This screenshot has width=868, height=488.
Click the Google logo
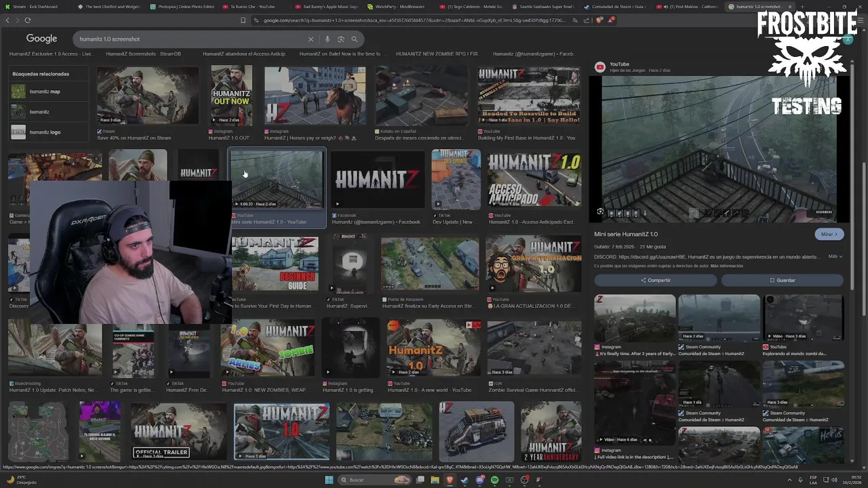point(41,39)
